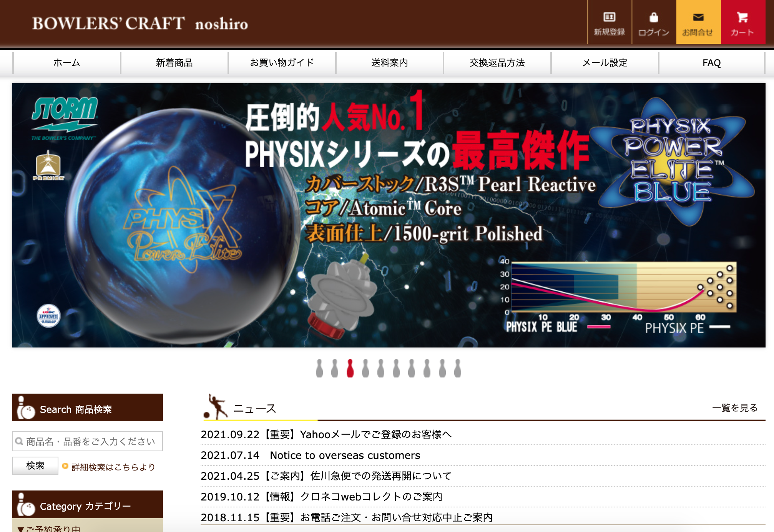
Task: Click the red active bowling pin indicator
Action: pyautogui.click(x=350, y=368)
